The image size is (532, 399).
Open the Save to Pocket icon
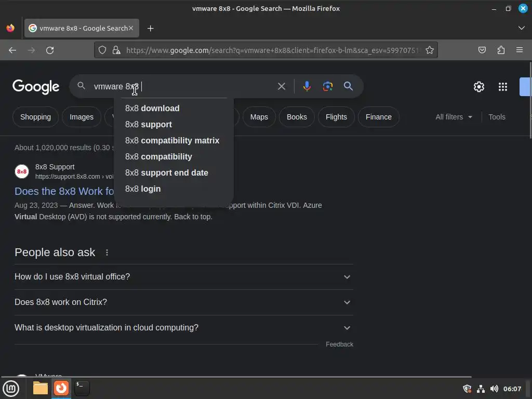(x=482, y=50)
